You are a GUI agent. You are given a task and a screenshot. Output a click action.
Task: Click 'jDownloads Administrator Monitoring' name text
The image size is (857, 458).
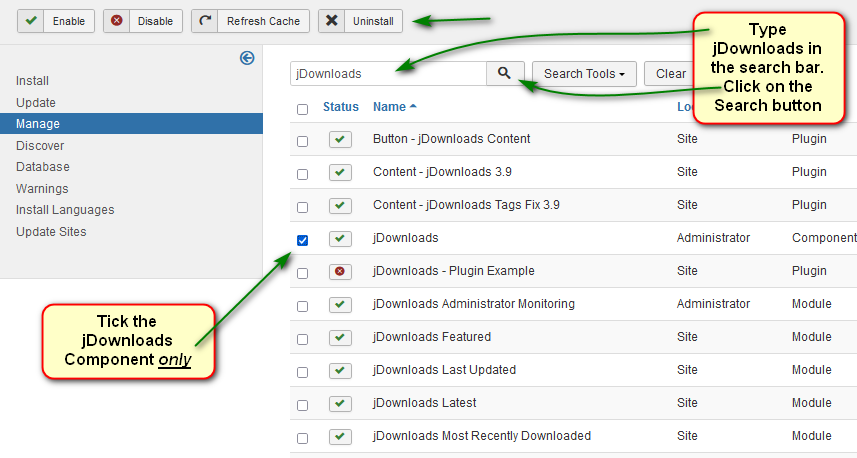point(474,304)
